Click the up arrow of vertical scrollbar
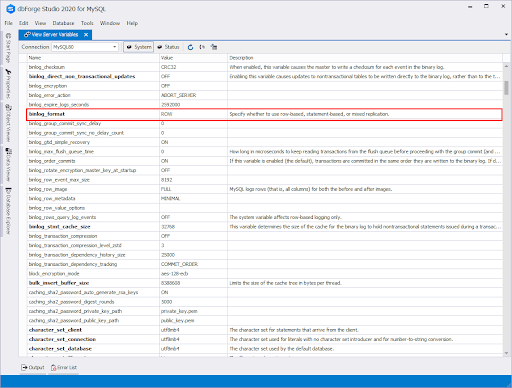The width and height of the screenshot is (512, 388). click(x=506, y=66)
